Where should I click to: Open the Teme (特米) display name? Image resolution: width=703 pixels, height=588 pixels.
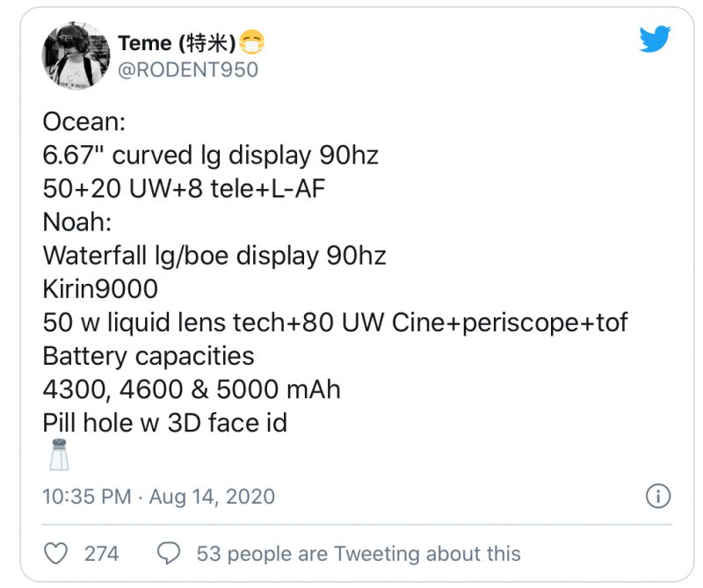point(177,43)
